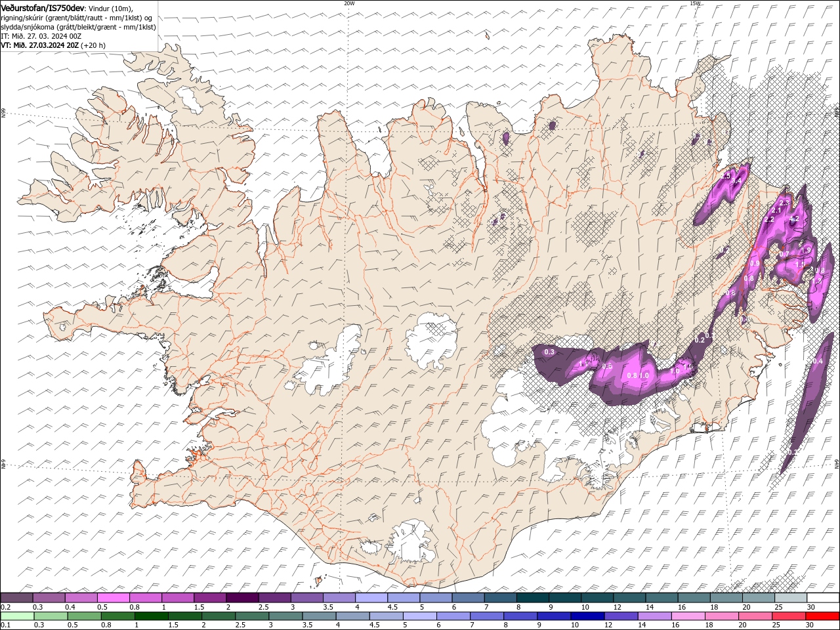The height and width of the screenshot is (630, 840).
Task: Click the 0.7 value in the eastern fjords
Action: click(784, 254)
